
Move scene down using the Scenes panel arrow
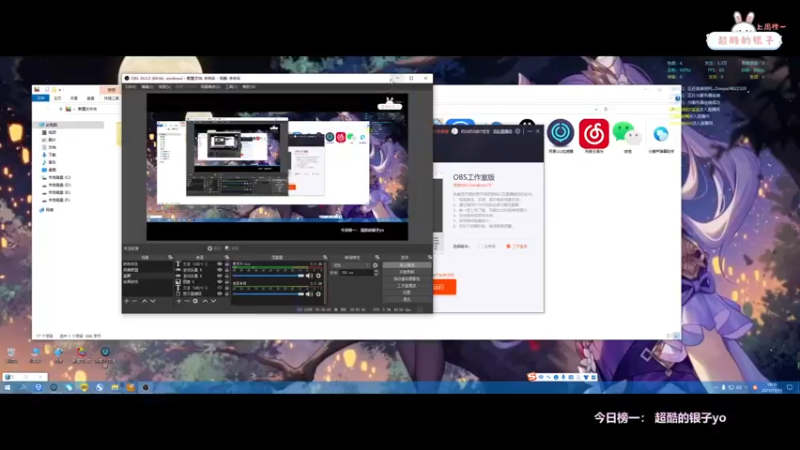(x=153, y=301)
